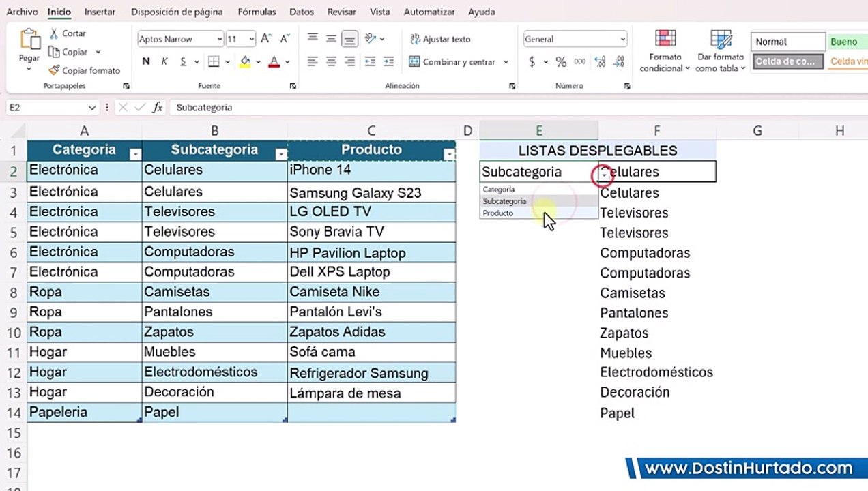868x491 pixels.
Task: Open Fuente dialog launcher
Action: point(293,87)
